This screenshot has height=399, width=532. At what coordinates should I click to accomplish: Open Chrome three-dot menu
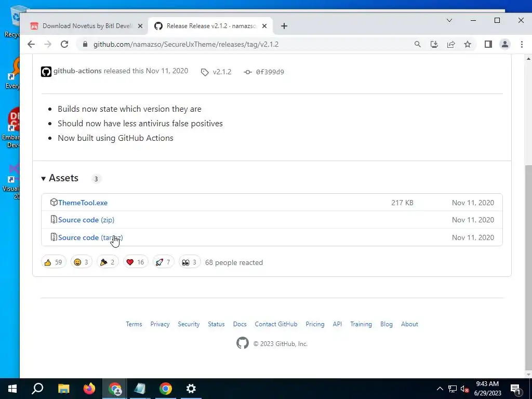522,45
